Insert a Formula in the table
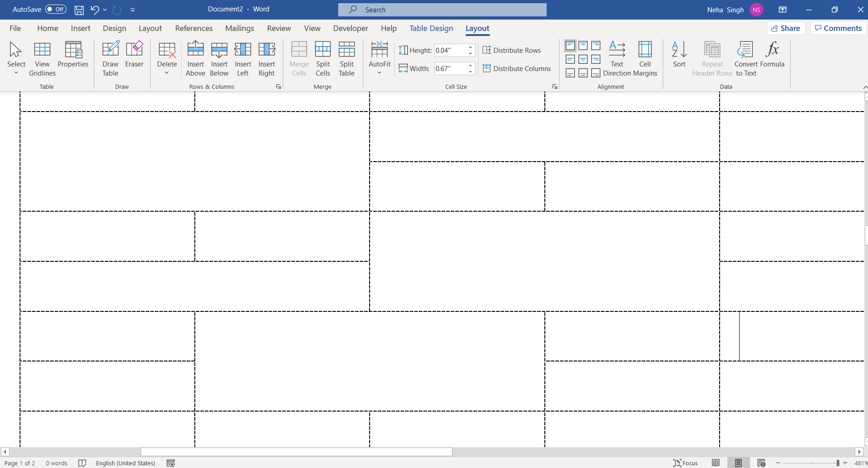 (x=772, y=55)
